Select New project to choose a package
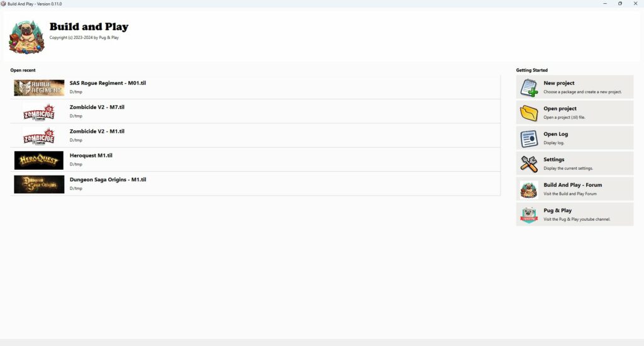The width and height of the screenshot is (644, 346). [575, 87]
